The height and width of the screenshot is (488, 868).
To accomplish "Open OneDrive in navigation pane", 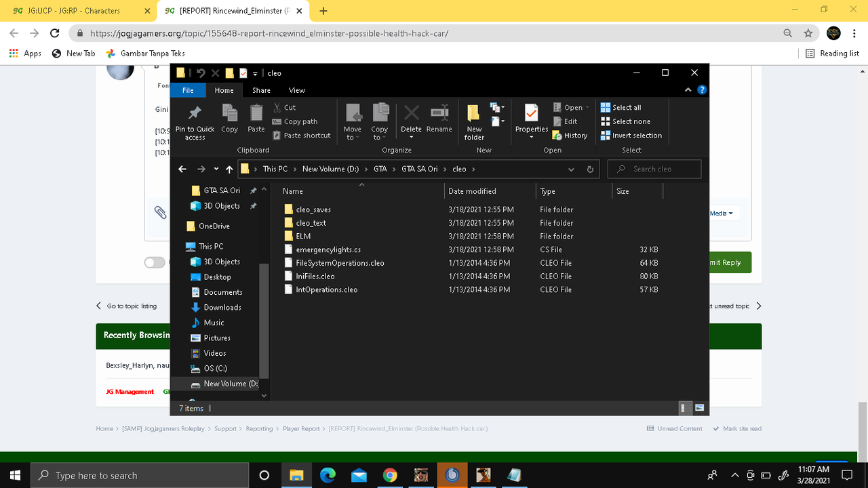I will pos(214,226).
